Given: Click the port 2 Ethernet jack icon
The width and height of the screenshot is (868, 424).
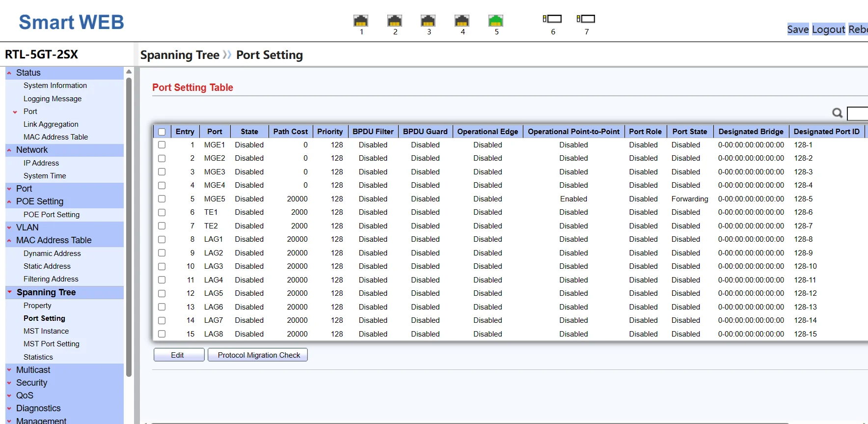Looking at the screenshot, I should coord(395,21).
